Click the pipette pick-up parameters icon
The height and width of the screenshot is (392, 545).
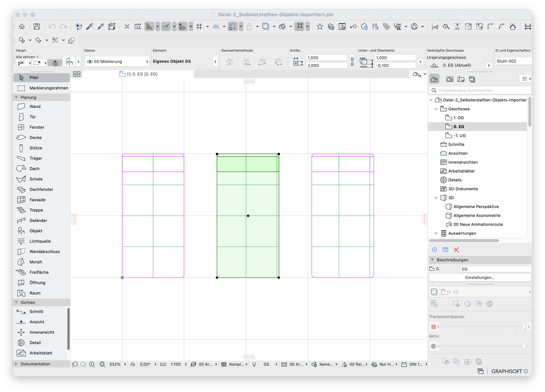point(89,26)
